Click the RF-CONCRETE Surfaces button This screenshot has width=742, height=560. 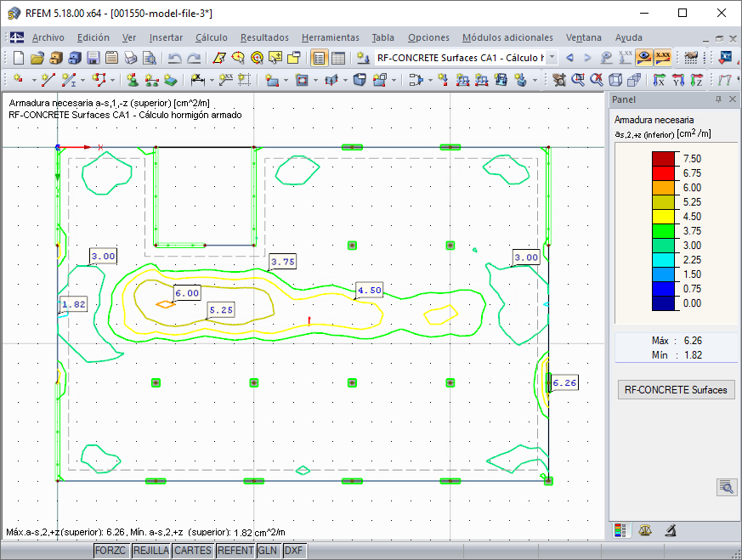pyautogui.click(x=676, y=390)
